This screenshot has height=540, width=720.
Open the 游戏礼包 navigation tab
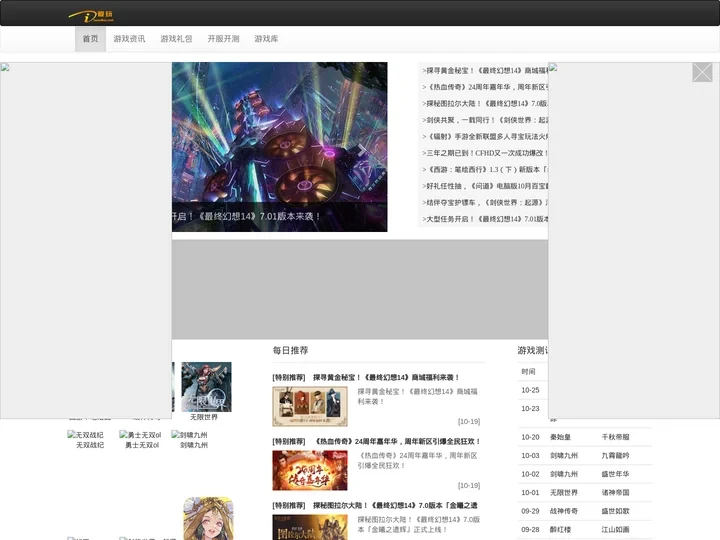pos(176,39)
